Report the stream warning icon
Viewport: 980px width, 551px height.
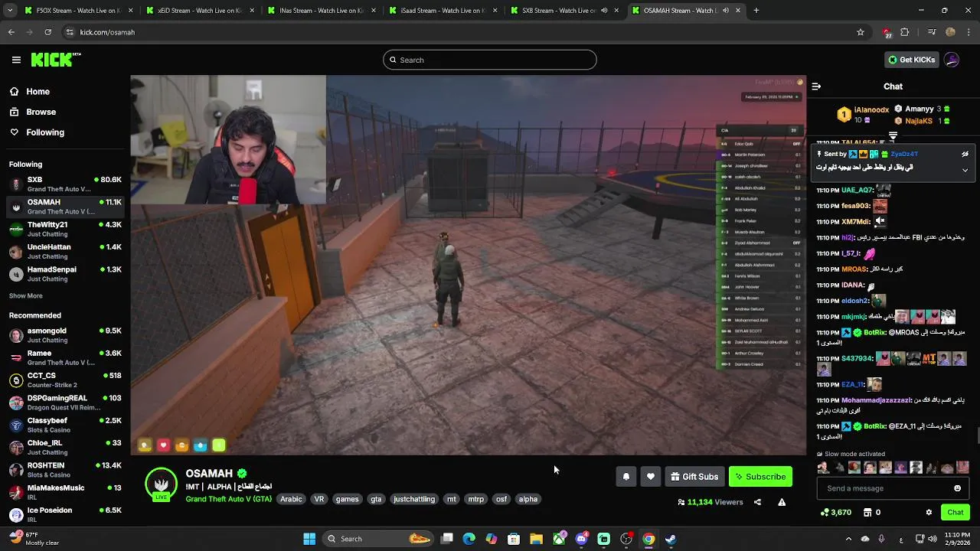(782, 502)
